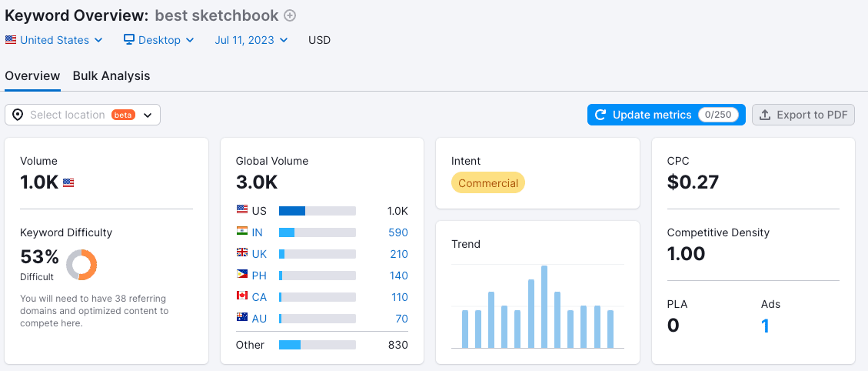Click the refresh icon in Update metrics
Image resolution: width=868 pixels, height=371 pixels.
pyautogui.click(x=601, y=115)
